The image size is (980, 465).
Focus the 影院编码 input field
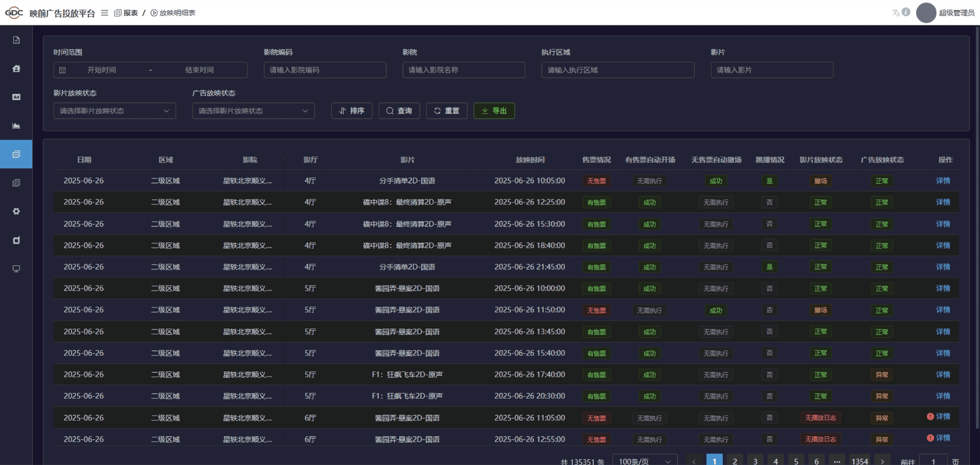pos(325,70)
